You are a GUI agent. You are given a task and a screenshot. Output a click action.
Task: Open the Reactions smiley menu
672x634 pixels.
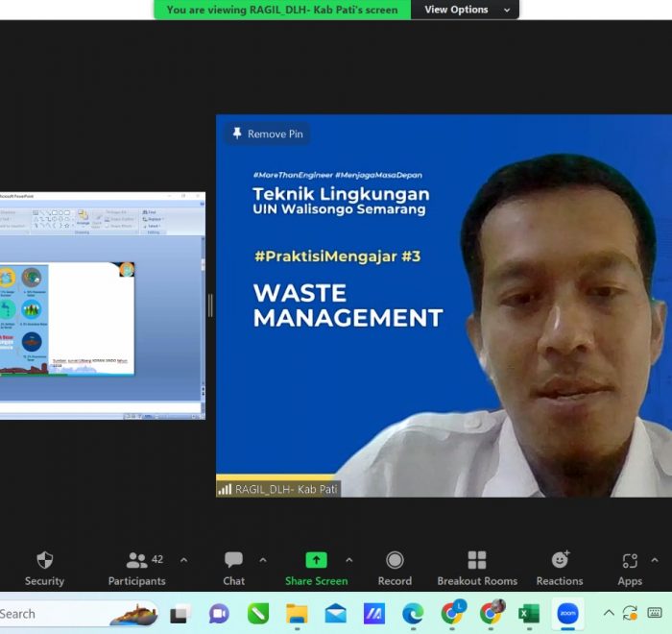[x=560, y=568]
